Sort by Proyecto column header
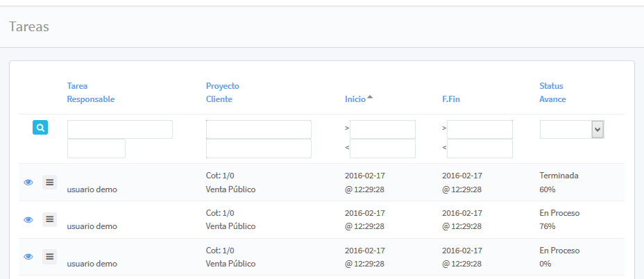 pos(222,86)
